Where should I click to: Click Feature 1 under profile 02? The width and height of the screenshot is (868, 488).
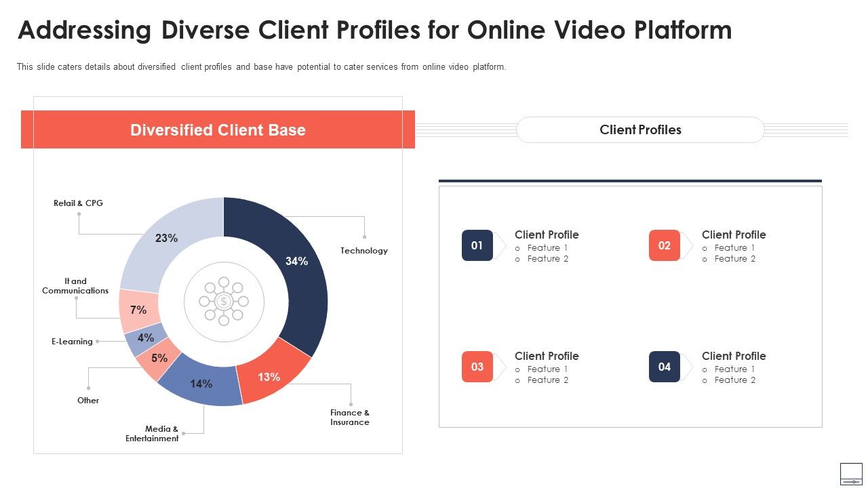pos(734,248)
